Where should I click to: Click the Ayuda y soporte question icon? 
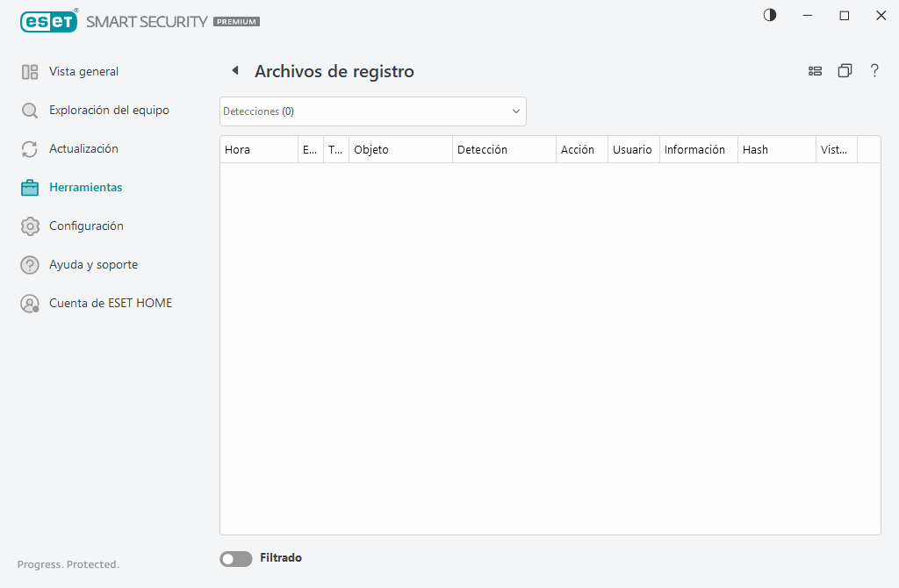[x=30, y=264]
